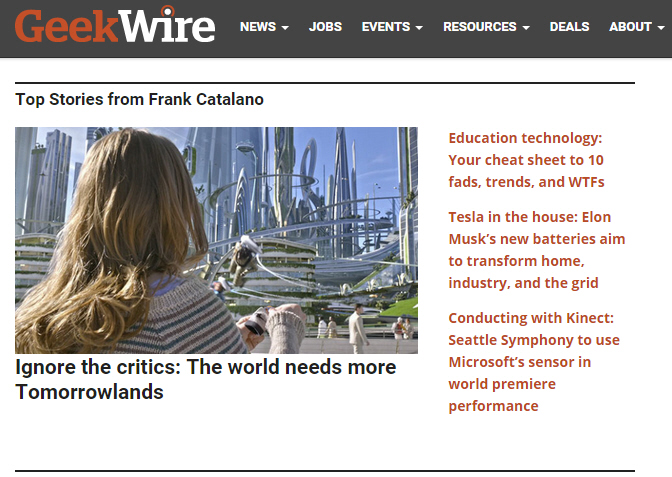This screenshot has height=477, width=672.
Task: Expand the EVENTS dropdown caret
Action: point(419,28)
